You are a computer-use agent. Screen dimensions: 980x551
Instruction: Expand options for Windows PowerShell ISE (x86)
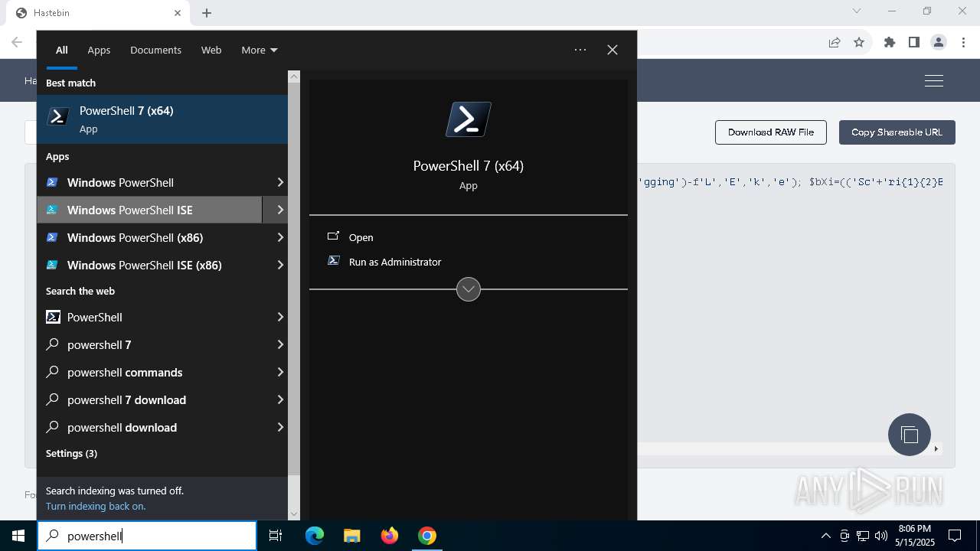(280, 265)
